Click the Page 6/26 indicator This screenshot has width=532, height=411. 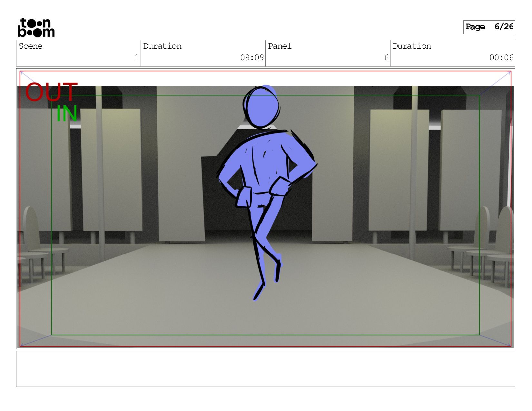coord(489,27)
